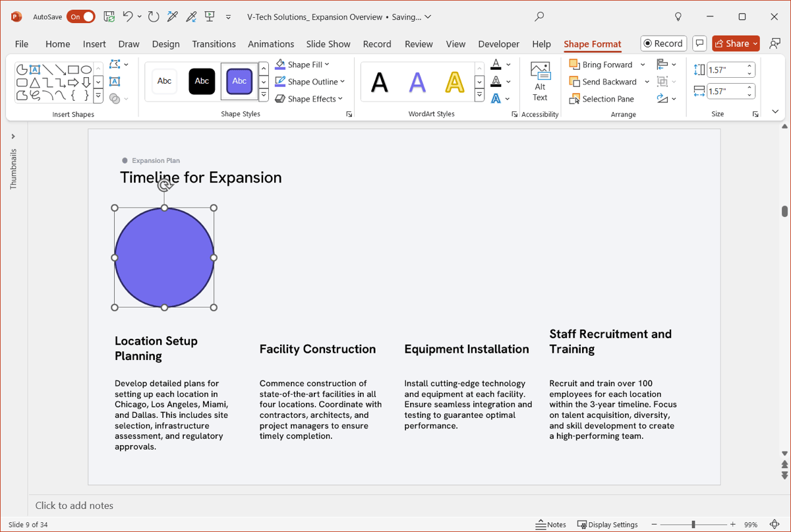The height and width of the screenshot is (532, 791).
Task: Switch to the Transitions tab
Action: click(x=214, y=44)
